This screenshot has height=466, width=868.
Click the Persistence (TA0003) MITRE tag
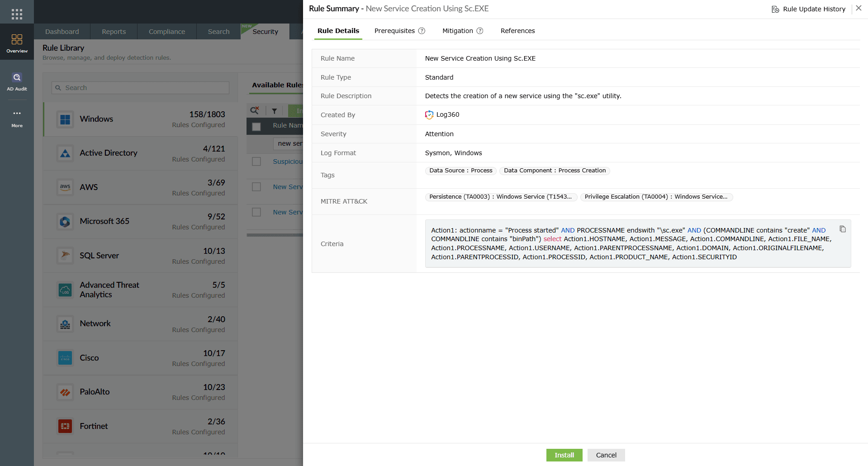click(501, 197)
